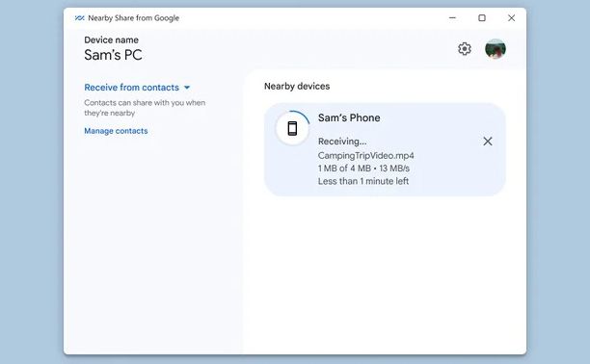Click the Device name label
Screen dimensions: 590x364
coord(112,39)
